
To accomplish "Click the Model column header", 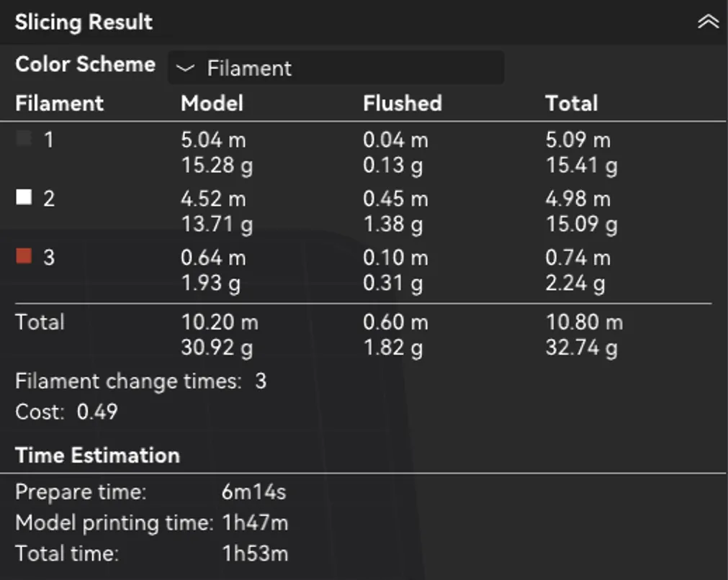I will [212, 103].
